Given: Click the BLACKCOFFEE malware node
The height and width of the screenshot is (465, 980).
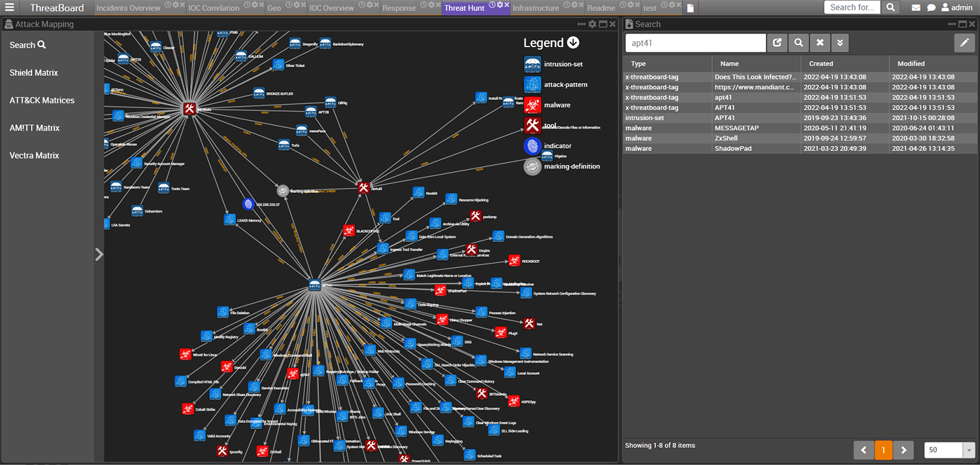Looking at the screenshot, I should [349, 230].
